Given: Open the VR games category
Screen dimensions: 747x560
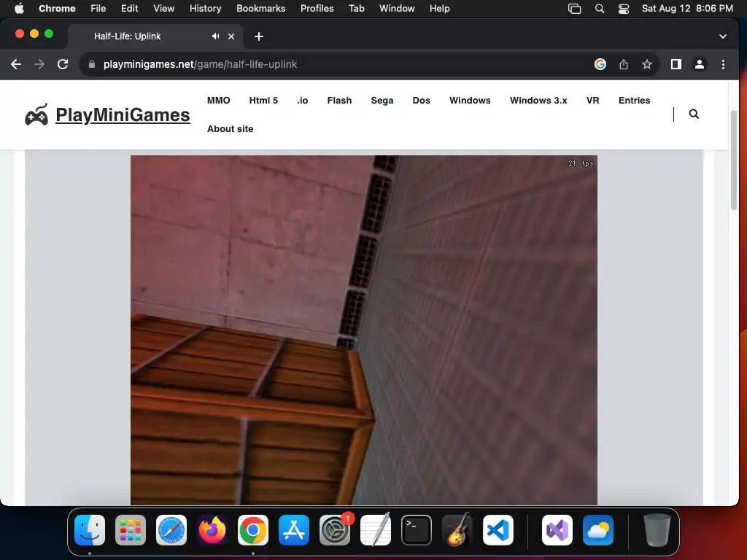Looking at the screenshot, I should click(592, 101).
